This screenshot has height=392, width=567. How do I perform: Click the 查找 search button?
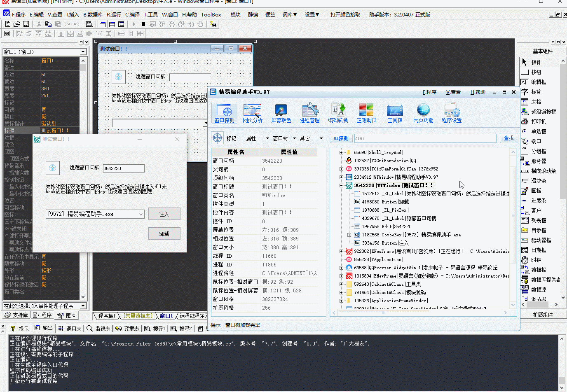coord(509,138)
